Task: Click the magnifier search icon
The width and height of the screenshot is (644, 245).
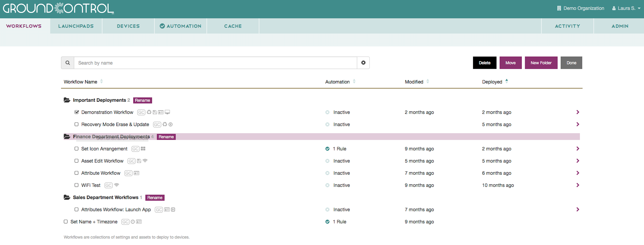Action: point(68,63)
